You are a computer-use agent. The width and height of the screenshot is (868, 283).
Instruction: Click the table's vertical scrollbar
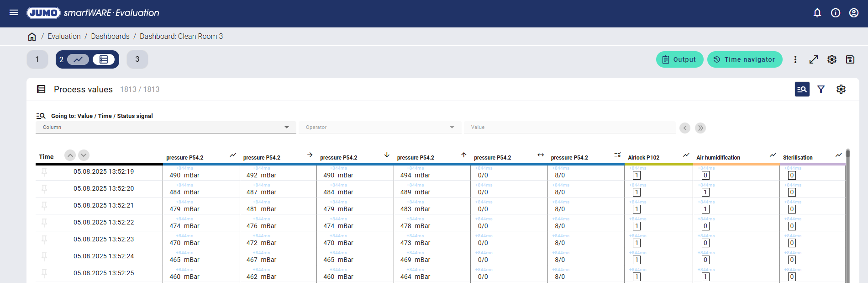click(x=847, y=215)
